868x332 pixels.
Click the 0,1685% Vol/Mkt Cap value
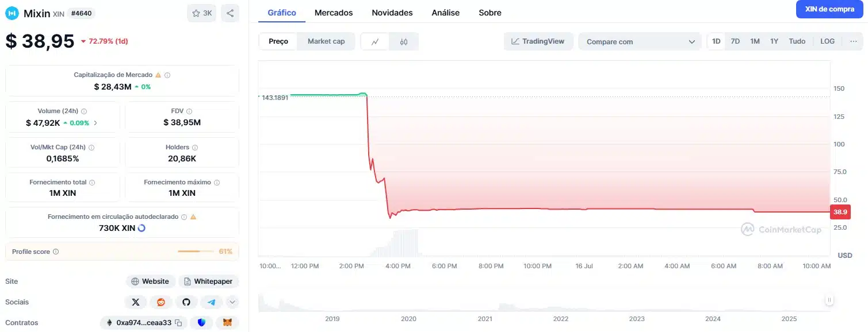click(63, 159)
